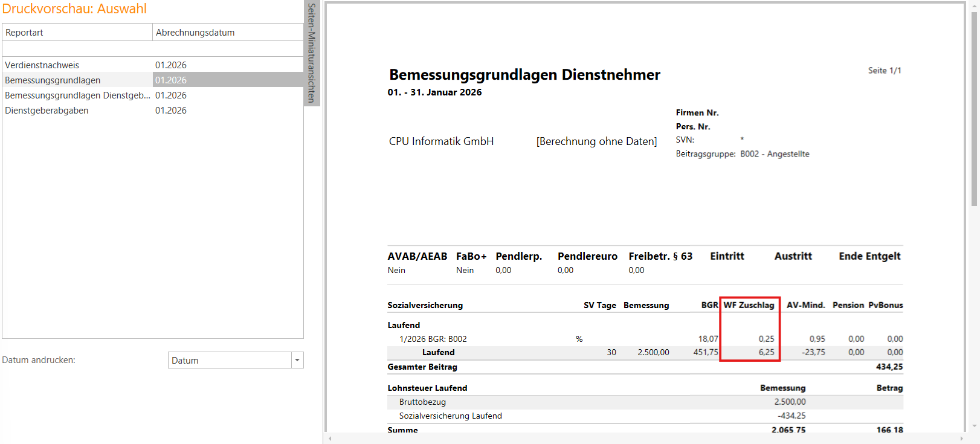The image size is (980, 444).
Task: Click the Abrechnungsdatum column header
Action: pos(228,32)
